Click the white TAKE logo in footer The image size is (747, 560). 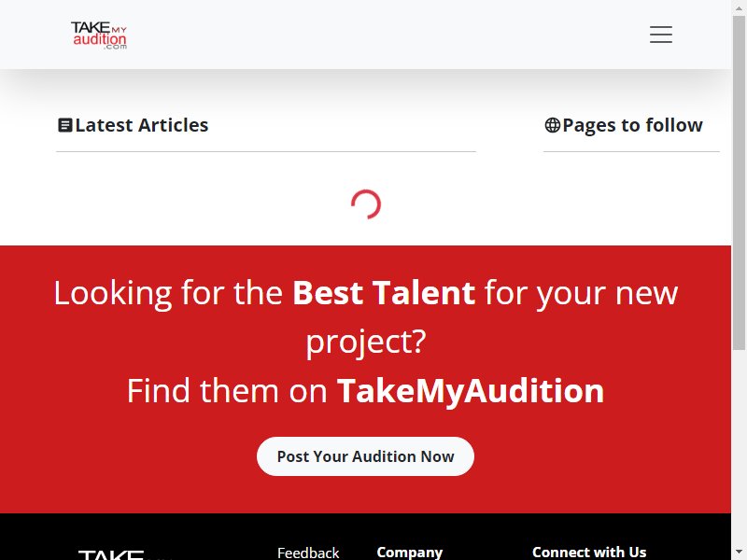click(111, 555)
